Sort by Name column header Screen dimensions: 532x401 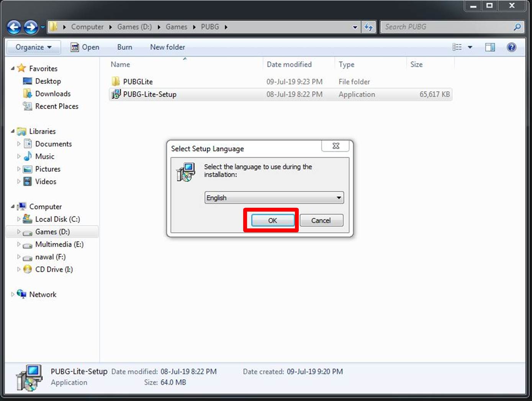point(186,64)
